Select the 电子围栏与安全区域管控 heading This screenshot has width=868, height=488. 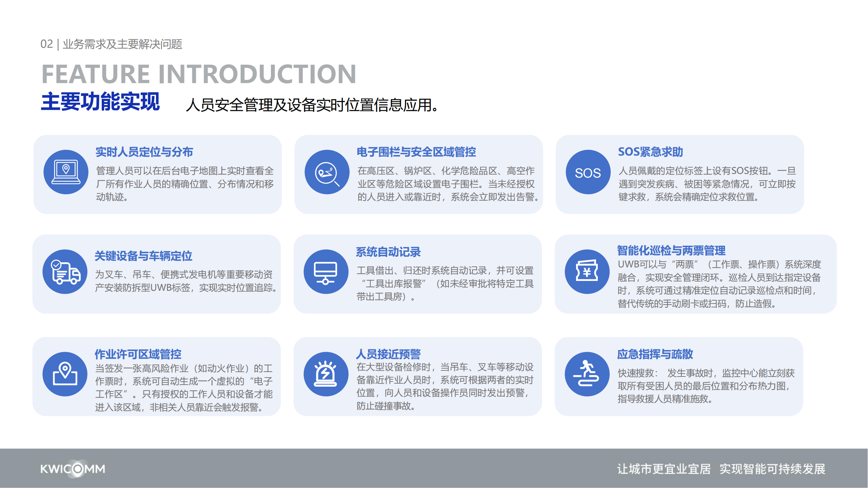point(416,152)
